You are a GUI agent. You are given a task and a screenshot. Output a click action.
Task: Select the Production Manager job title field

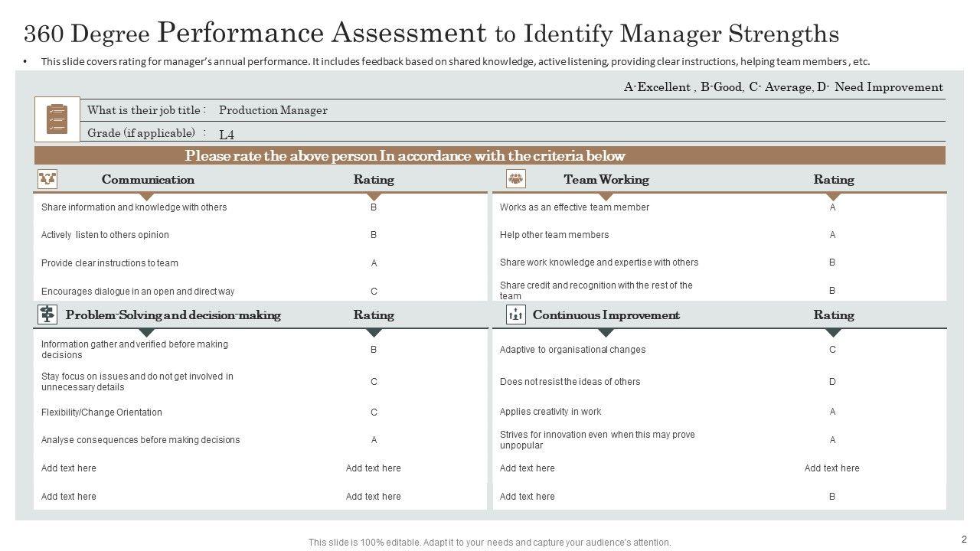pos(273,110)
